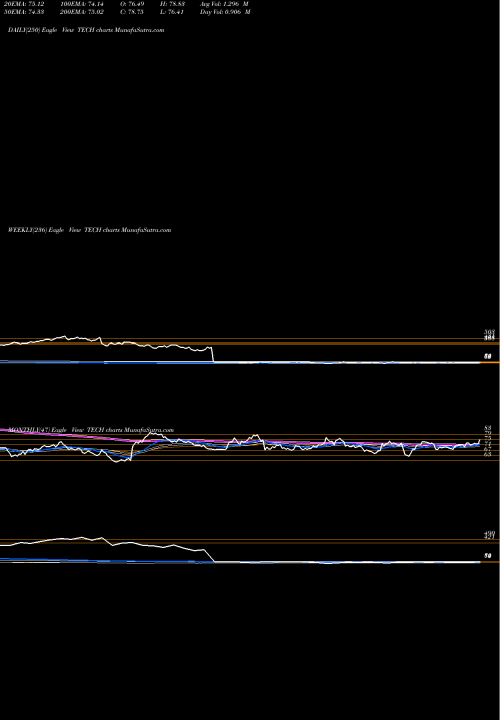This screenshot has width=500, height=720.
Task: Click the MONTHLY(47) chart title
Action: click(91, 430)
